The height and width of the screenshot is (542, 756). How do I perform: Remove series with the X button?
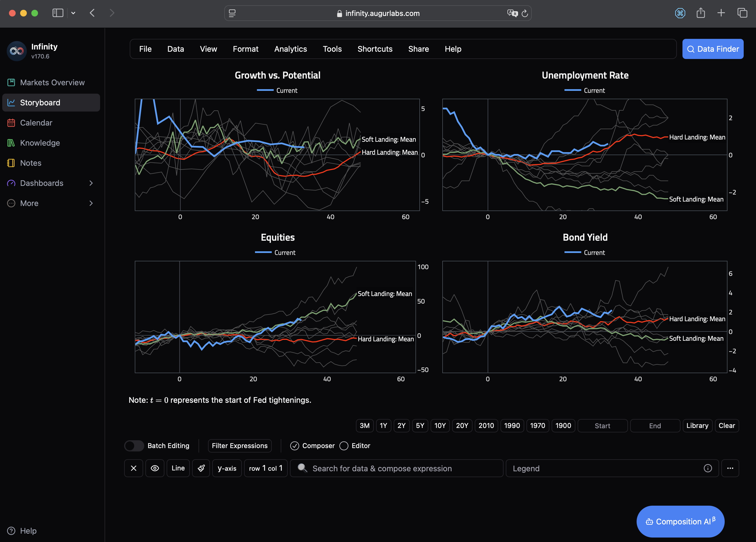click(134, 468)
